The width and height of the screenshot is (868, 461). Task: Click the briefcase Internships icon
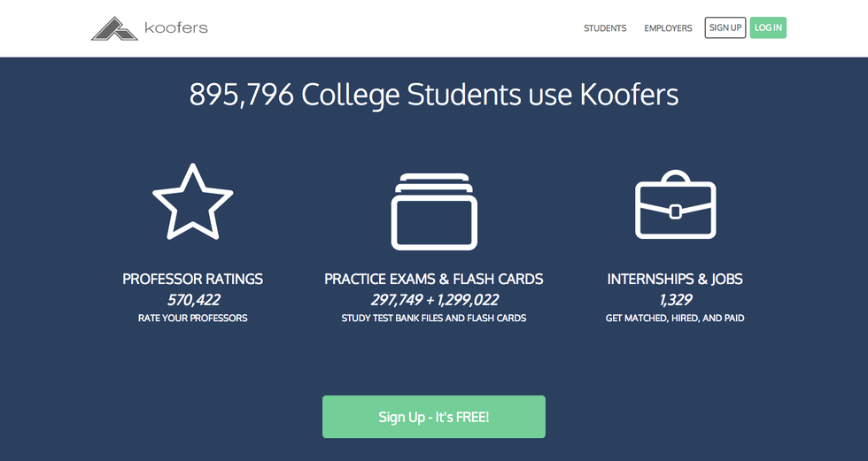675,204
